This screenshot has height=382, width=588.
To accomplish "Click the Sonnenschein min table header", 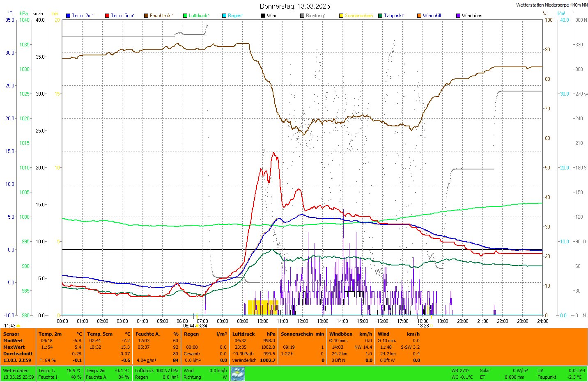I will click(x=302, y=334).
